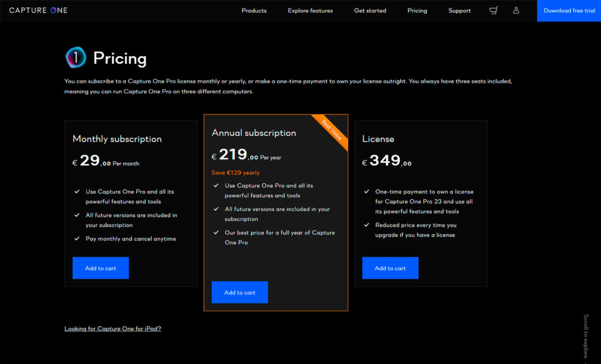The image size is (601, 364).
Task: Select the Annual subscription heading
Action: [254, 133]
